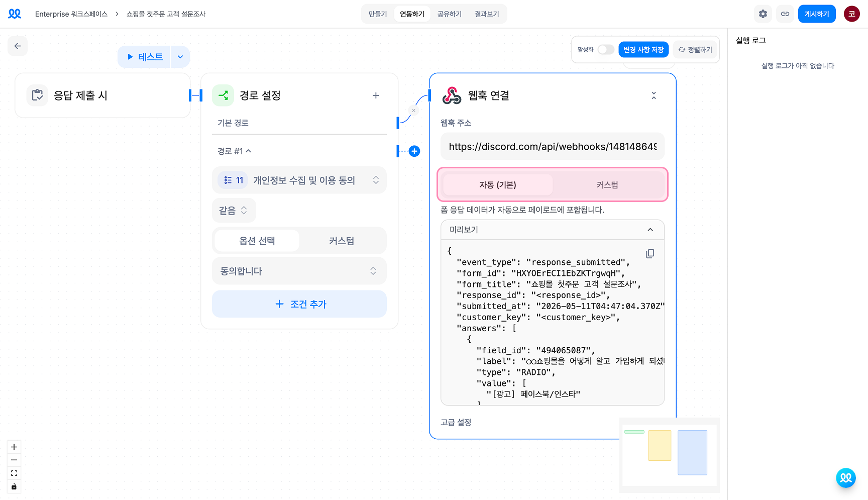Click the back arrow button
Screen dimensions: 868x500
pyautogui.click(x=18, y=46)
